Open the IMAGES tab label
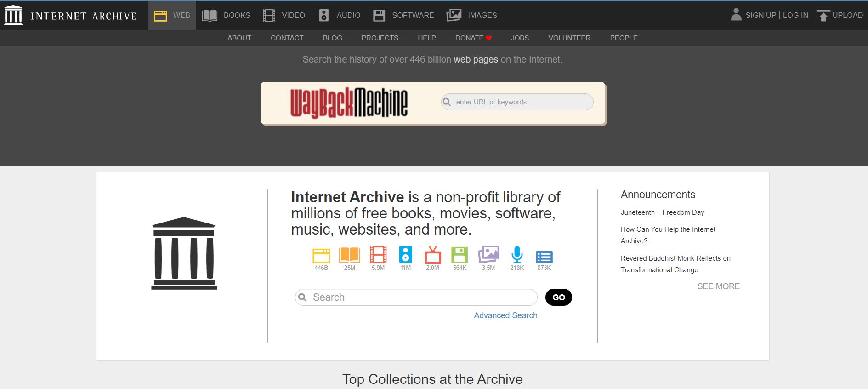The width and height of the screenshot is (868, 389). (482, 15)
